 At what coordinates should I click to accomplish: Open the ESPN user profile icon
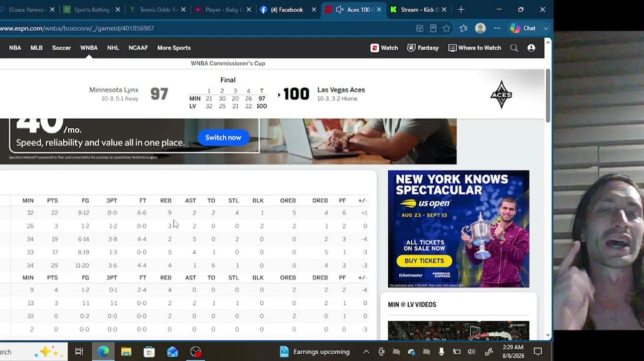(x=531, y=48)
